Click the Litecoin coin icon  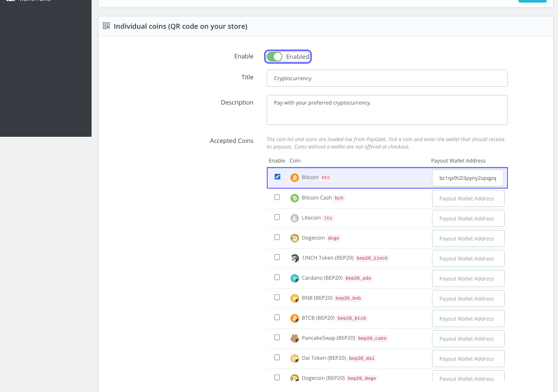(x=295, y=218)
